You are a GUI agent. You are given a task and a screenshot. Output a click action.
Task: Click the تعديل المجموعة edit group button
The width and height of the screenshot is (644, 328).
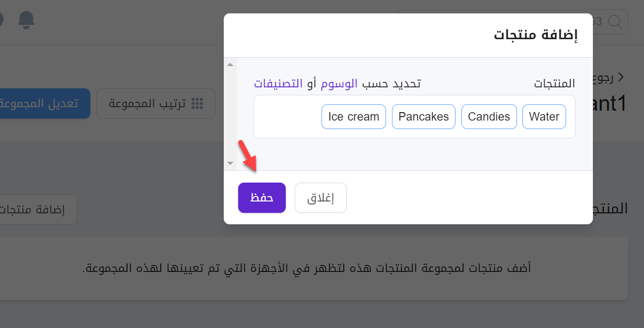(45, 103)
